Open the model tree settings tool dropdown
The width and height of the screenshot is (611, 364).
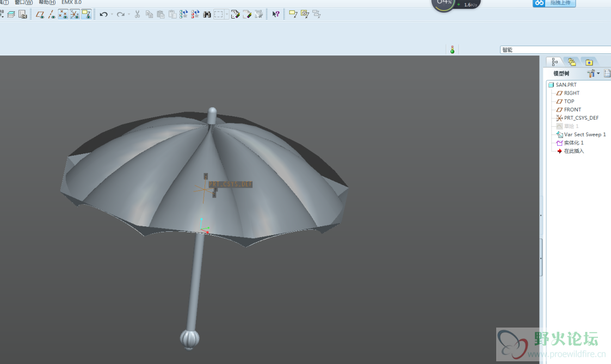(594, 73)
